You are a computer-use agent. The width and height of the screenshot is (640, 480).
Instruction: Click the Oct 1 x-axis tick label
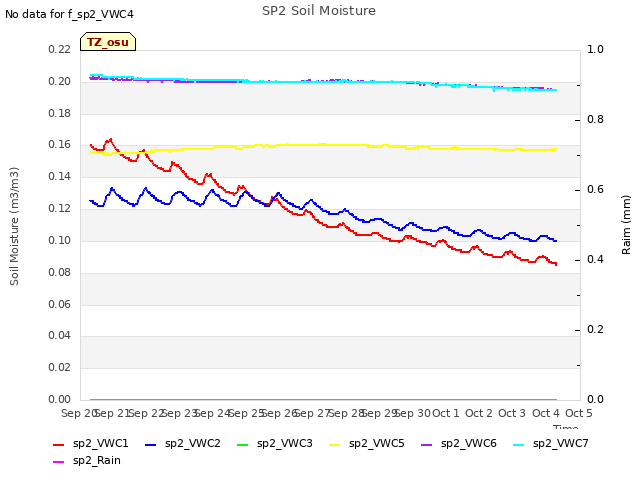click(445, 413)
